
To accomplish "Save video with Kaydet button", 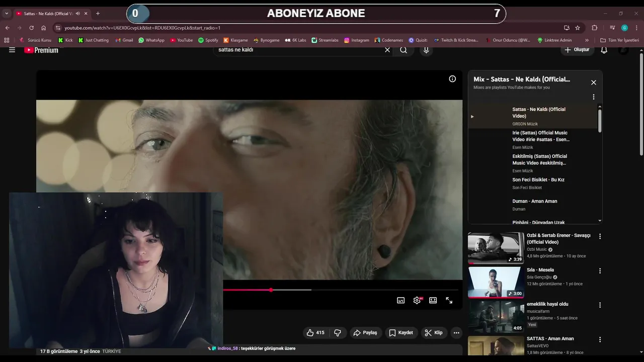I will pos(401,333).
